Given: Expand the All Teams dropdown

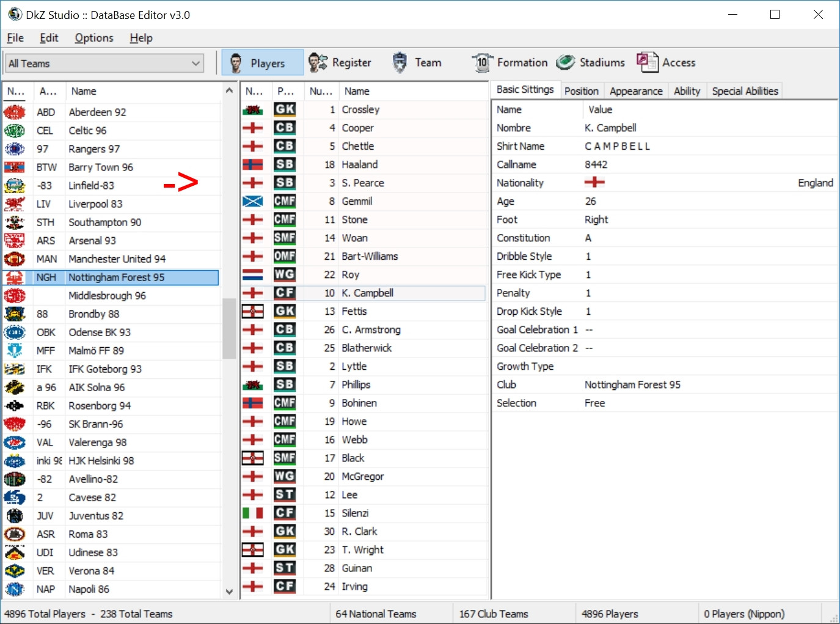Looking at the screenshot, I should (104, 63).
